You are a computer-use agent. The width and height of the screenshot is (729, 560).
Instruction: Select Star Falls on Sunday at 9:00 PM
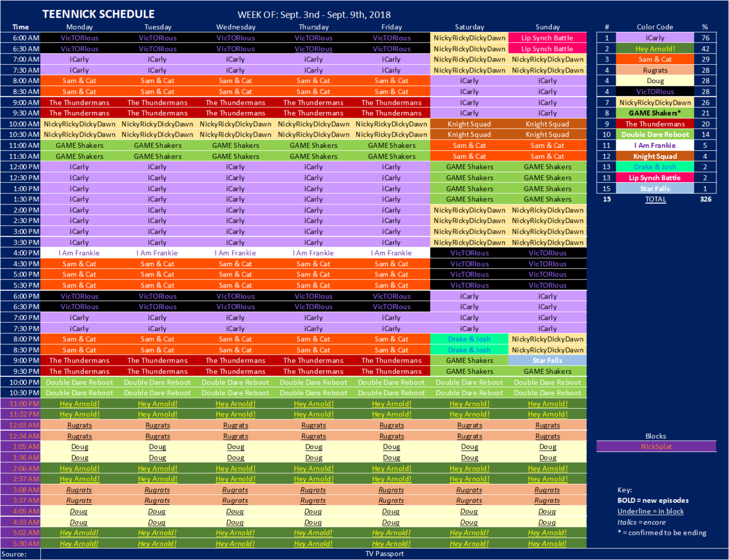point(547,360)
